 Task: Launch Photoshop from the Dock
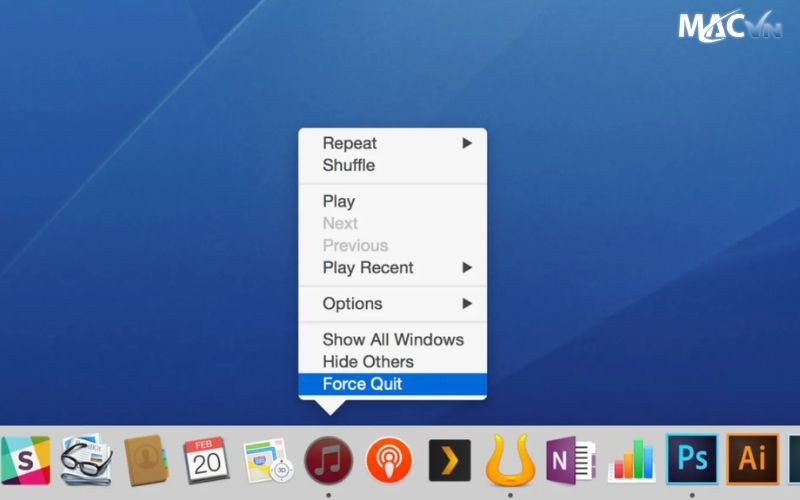692,459
